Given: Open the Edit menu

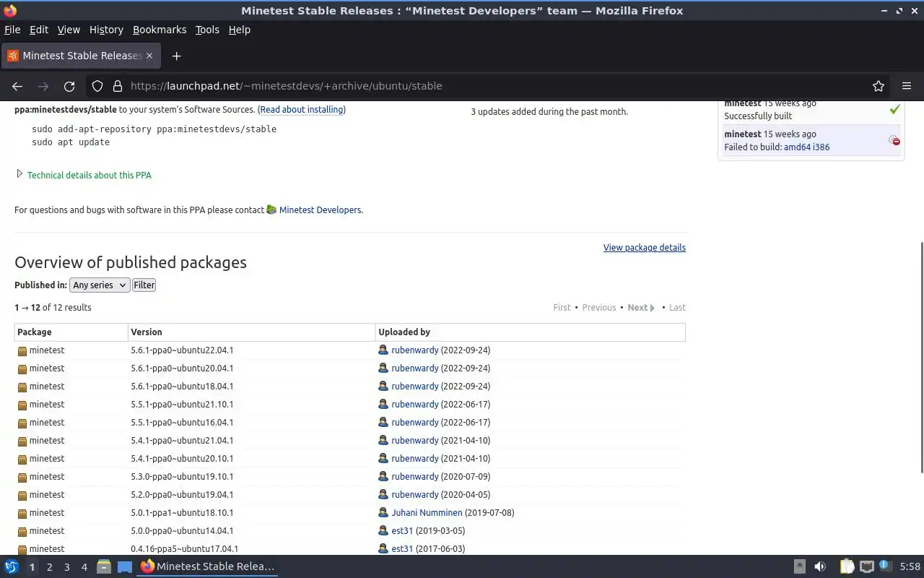Looking at the screenshot, I should point(39,30).
